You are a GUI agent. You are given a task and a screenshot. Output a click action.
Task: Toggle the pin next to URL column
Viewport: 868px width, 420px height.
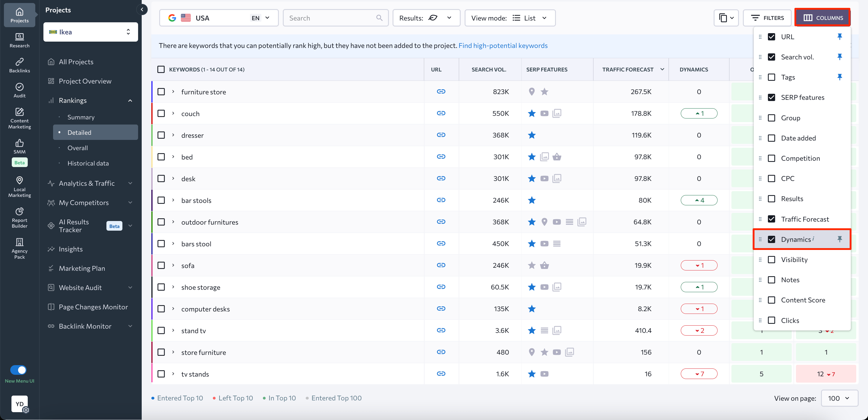[839, 36]
